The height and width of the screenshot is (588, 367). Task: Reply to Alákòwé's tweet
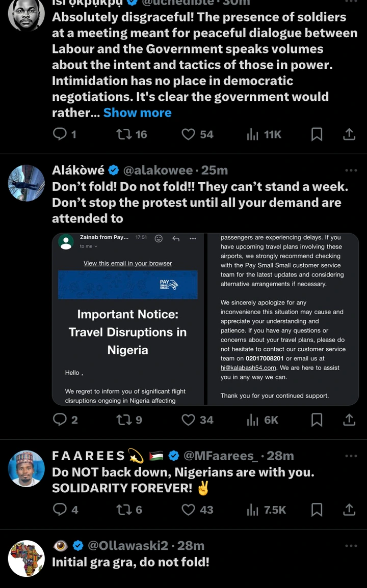(60, 420)
